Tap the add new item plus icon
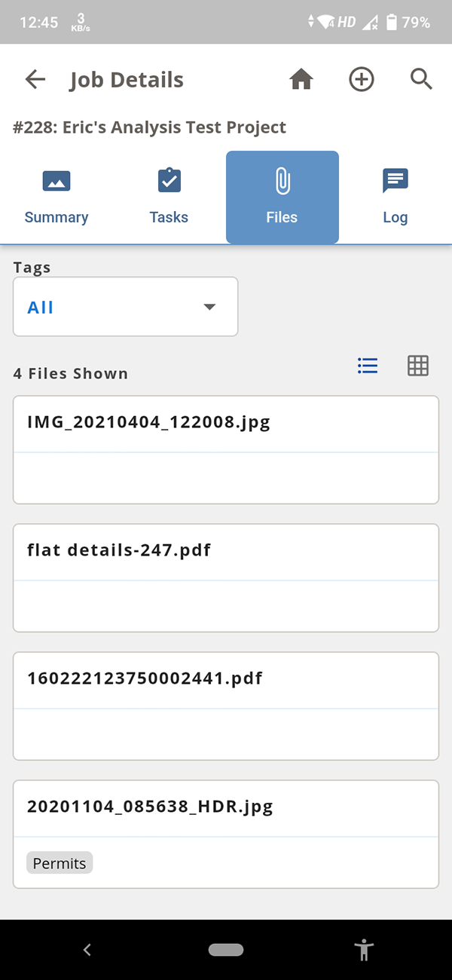Image resolution: width=452 pixels, height=980 pixels. click(361, 79)
